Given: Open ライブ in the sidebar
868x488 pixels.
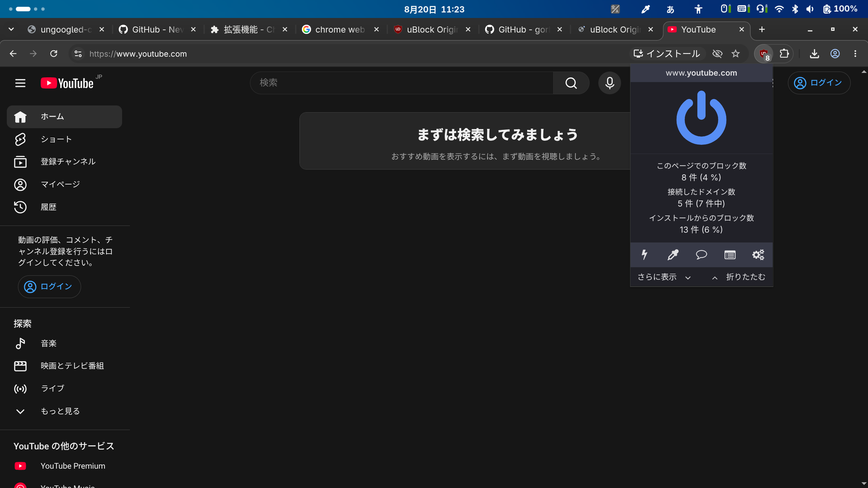Looking at the screenshot, I should point(64,389).
